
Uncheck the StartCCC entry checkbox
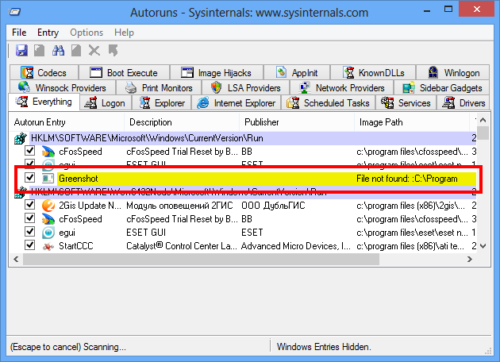pos(30,245)
